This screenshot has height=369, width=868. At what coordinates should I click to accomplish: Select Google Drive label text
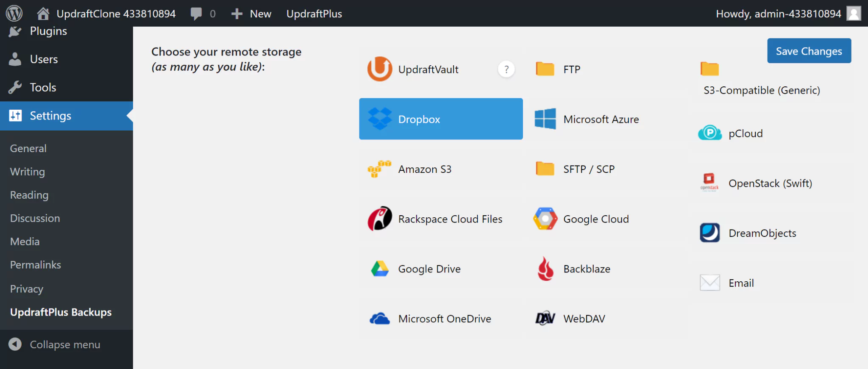tap(429, 269)
